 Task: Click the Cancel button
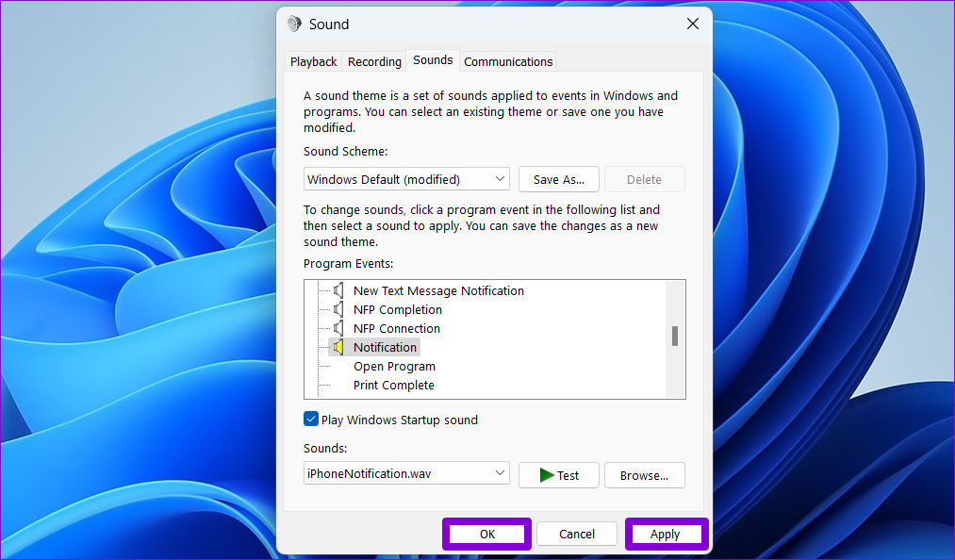tap(577, 534)
